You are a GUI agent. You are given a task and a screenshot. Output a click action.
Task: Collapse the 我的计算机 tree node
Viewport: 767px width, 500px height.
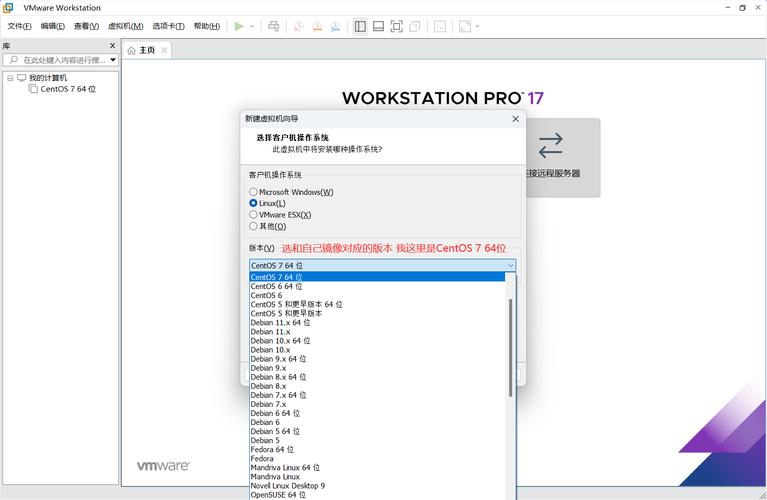tap(10, 78)
